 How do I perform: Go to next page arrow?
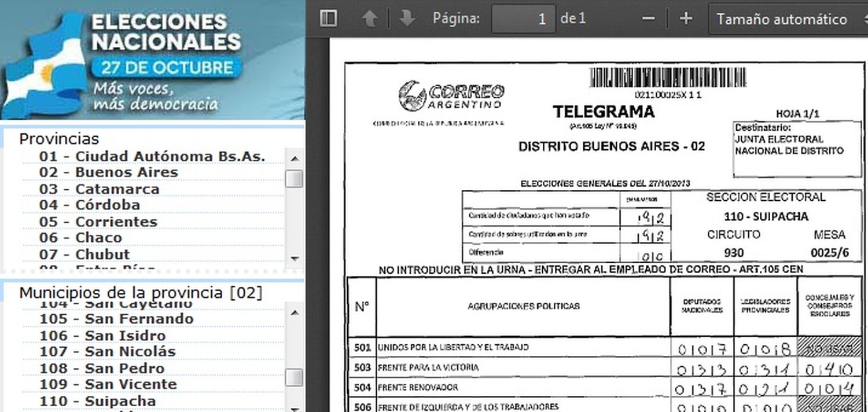point(407,19)
